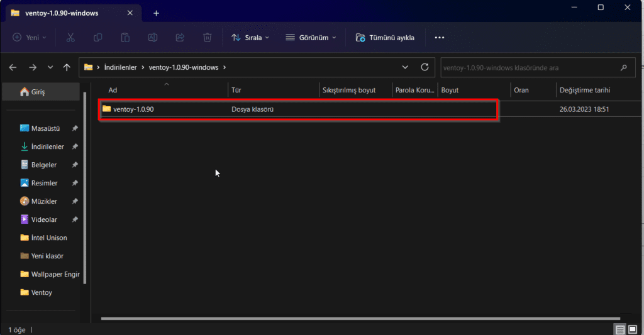Click the Paste clipboard icon
Viewport: 644px width, 335px height.
[x=125, y=38]
